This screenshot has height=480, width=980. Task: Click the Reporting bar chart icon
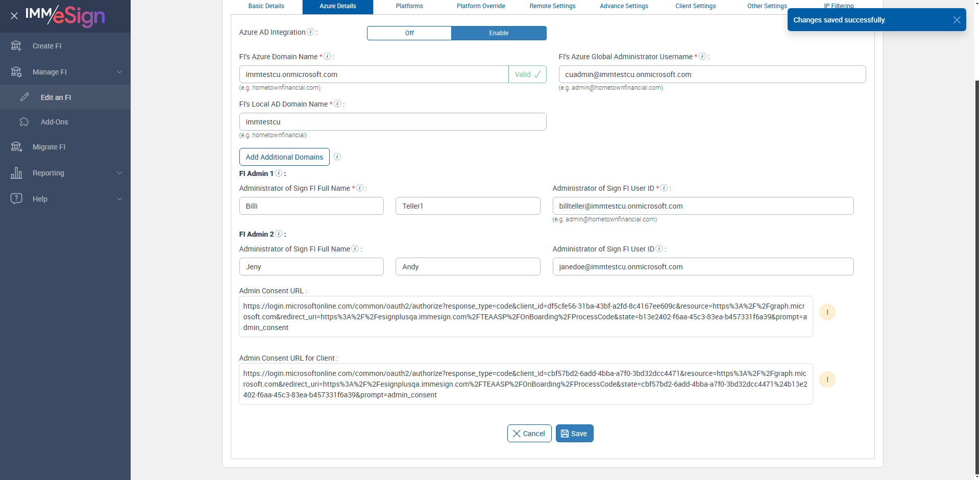pos(16,173)
